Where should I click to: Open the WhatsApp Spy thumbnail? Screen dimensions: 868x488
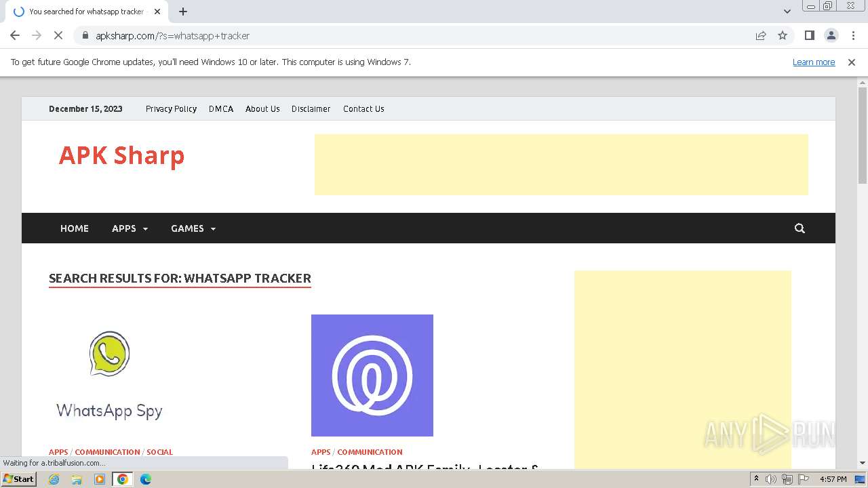click(109, 375)
